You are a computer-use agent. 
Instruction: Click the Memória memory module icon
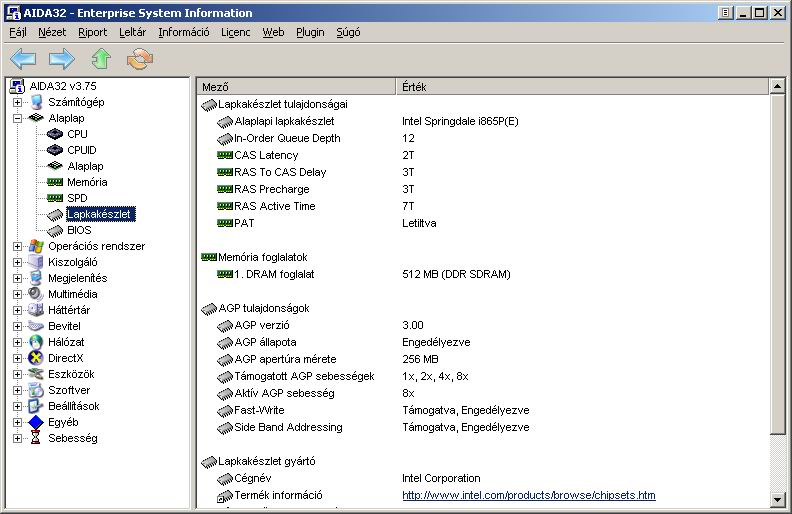[55, 182]
